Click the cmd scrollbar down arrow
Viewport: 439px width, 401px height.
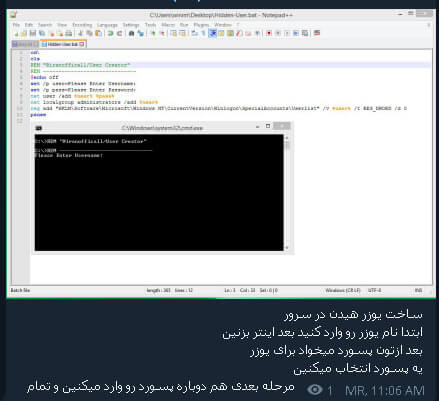pyautogui.click(x=287, y=248)
